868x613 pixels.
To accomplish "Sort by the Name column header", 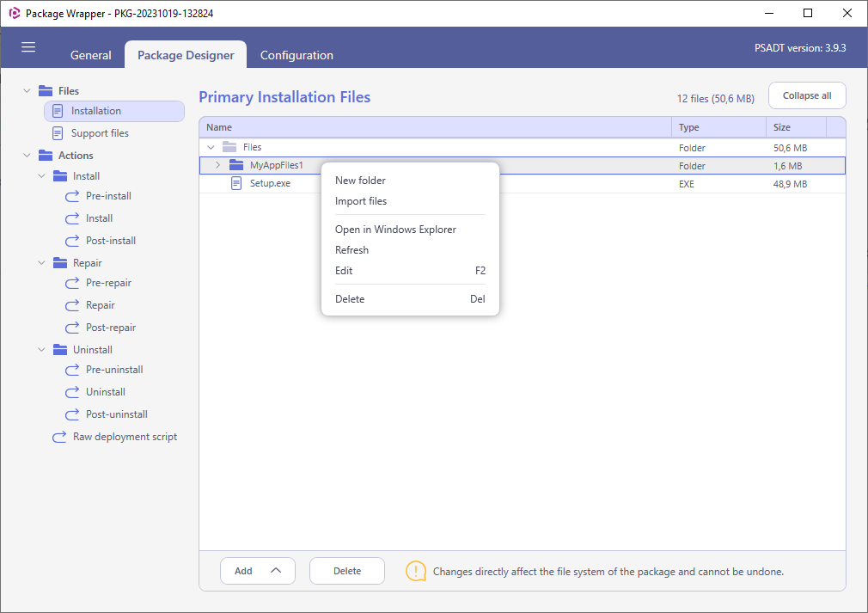I will 435,127.
